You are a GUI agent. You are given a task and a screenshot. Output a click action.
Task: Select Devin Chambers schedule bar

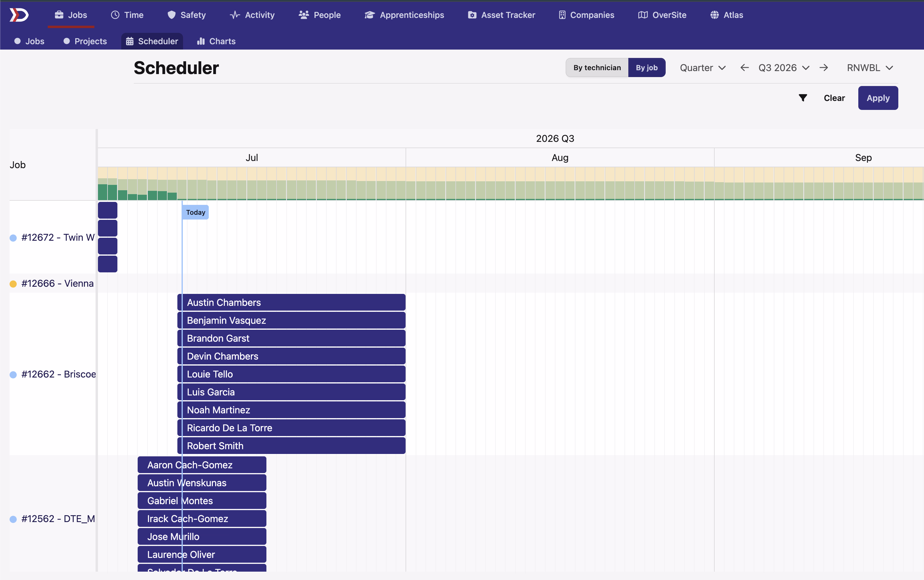(291, 356)
